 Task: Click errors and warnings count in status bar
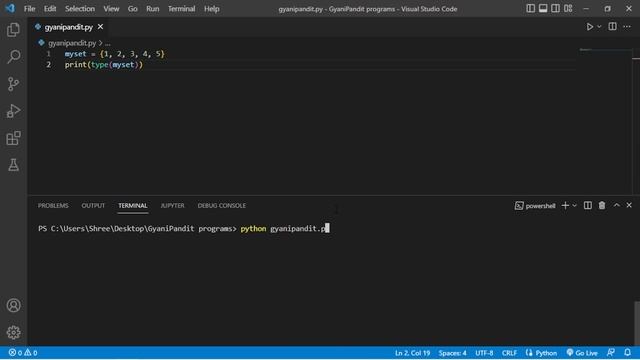23,353
